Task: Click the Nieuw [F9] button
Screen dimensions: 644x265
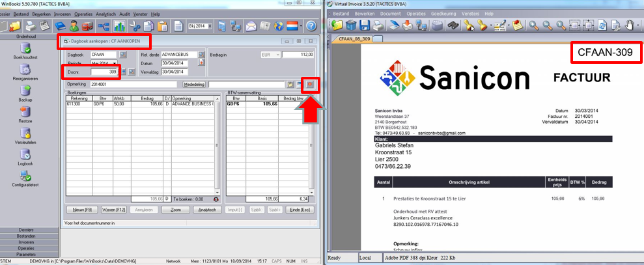Action: pyautogui.click(x=82, y=210)
